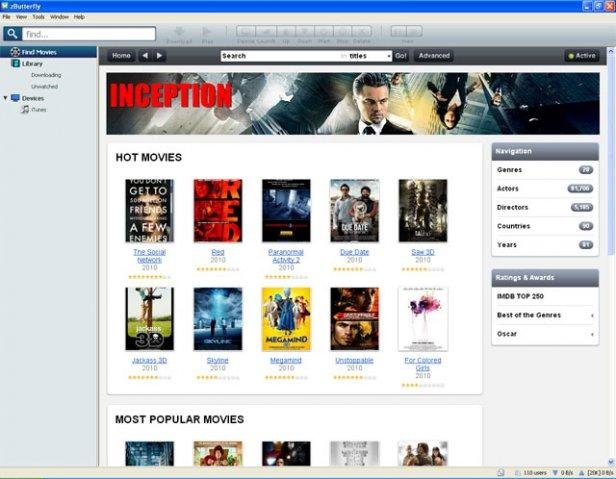Open the Red movie link
This screenshot has height=479, width=616.
point(218,252)
